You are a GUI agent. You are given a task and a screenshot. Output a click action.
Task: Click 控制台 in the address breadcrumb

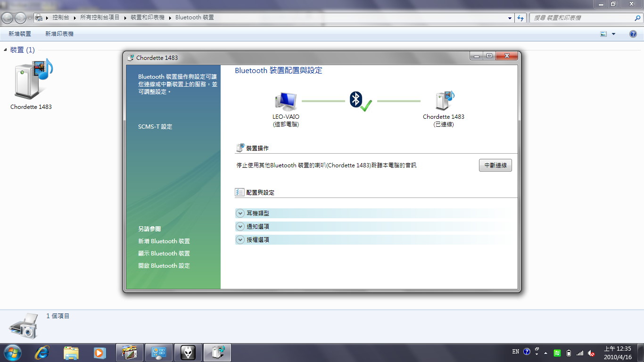coord(60,18)
